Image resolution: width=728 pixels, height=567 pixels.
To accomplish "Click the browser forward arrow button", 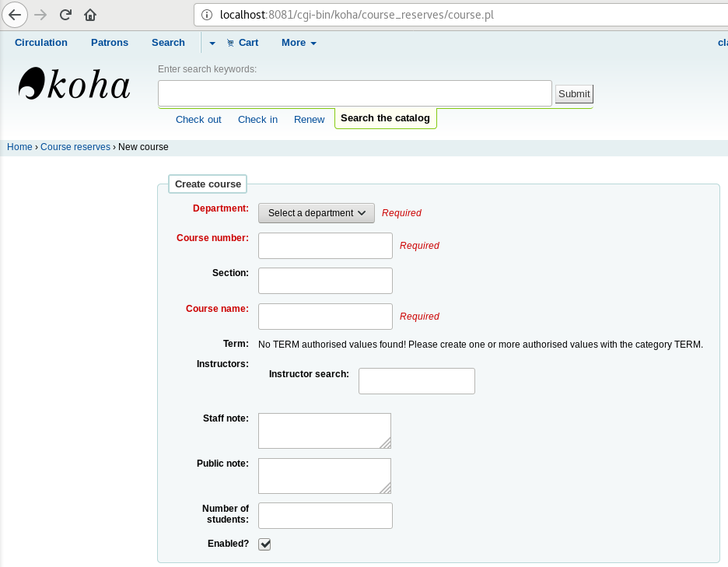I will click(40, 15).
